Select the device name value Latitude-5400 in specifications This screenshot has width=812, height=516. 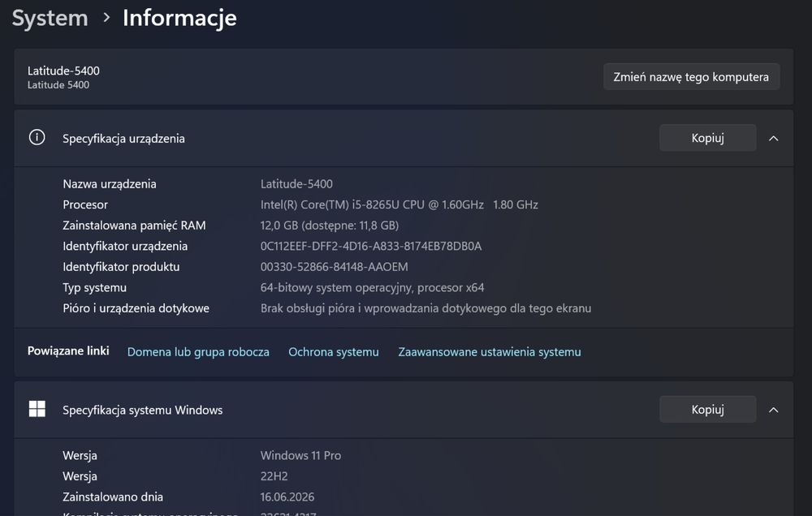[x=296, y=183]
